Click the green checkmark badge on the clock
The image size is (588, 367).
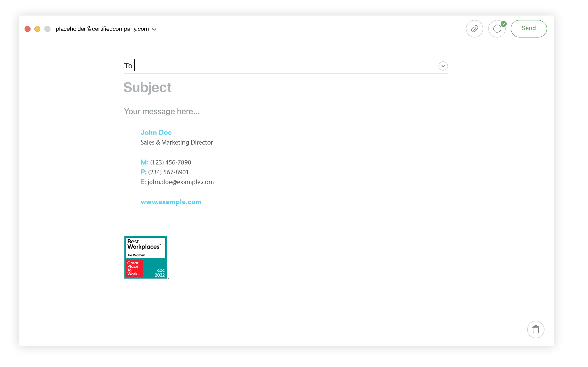[x=504, y=23]
